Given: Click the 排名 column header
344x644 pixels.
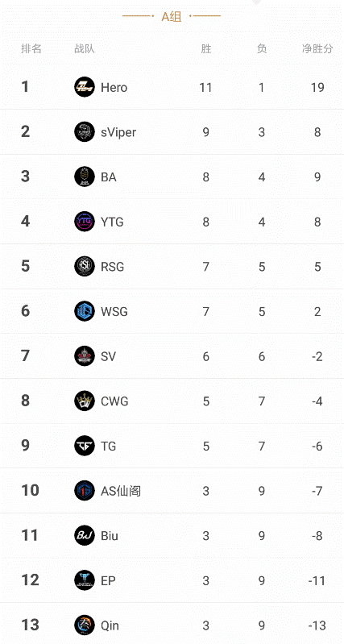Looking at the screenshot, I should point(31,49).
